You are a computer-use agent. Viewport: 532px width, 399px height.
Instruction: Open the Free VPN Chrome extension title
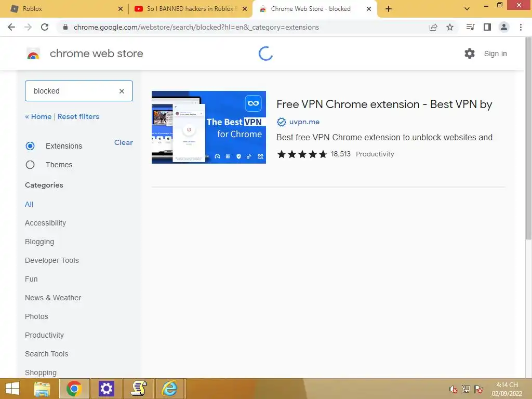(384, 104)
